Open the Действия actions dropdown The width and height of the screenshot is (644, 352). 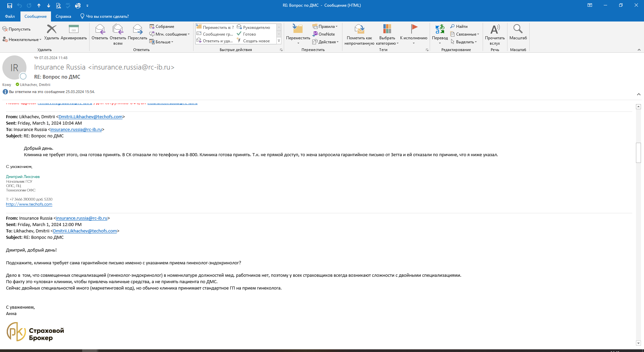click(x=325, y=42)
